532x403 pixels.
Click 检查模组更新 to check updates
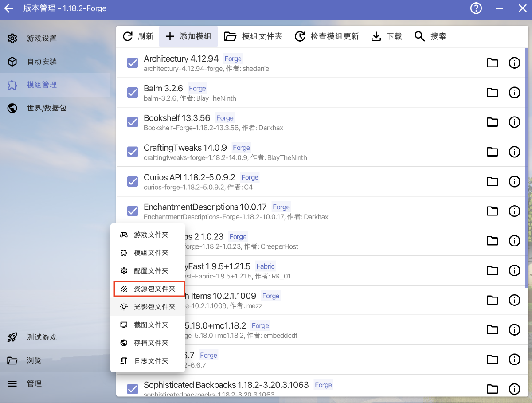point(327,36)
